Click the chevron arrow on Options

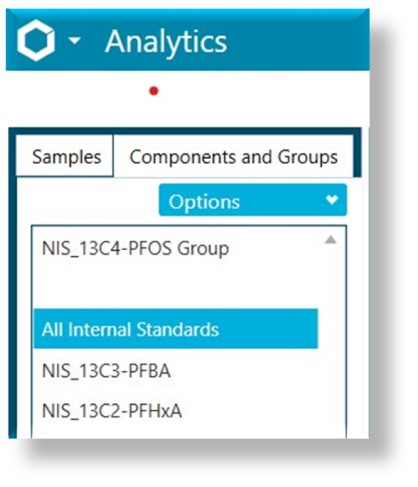[332, 200]
